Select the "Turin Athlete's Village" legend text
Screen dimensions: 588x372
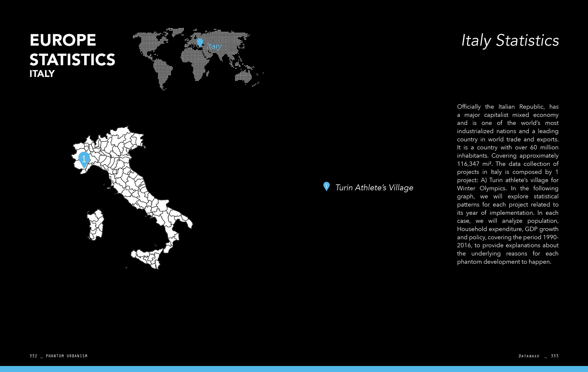[x=374, y=187]
